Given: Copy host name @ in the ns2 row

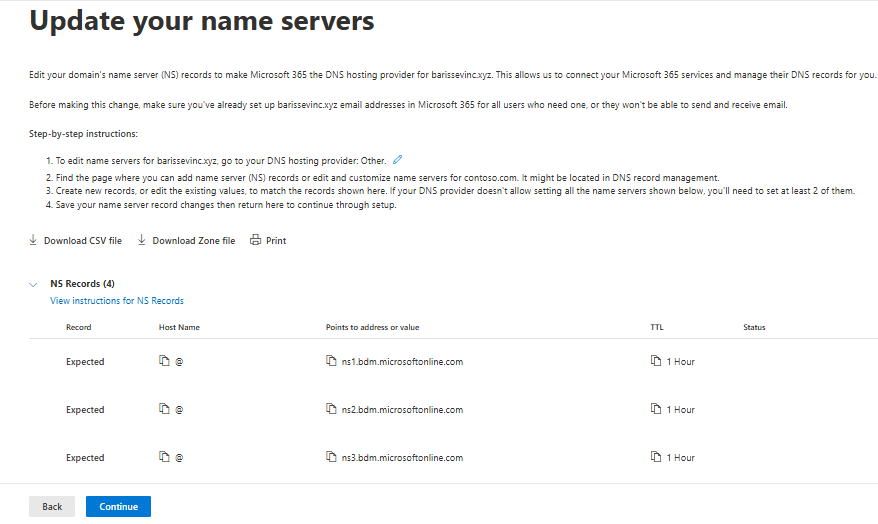Looking at the screenshot, I should coord(164,409).
